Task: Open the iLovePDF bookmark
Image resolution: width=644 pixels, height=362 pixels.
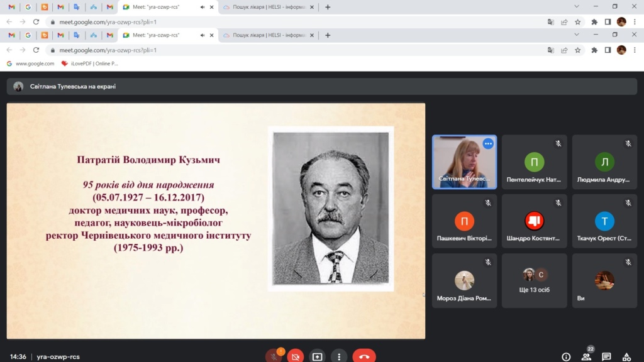Action: (89, 63)
